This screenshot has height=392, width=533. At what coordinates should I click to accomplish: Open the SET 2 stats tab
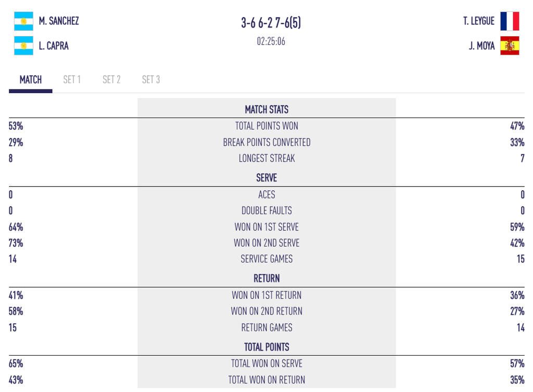click(111, 80)
